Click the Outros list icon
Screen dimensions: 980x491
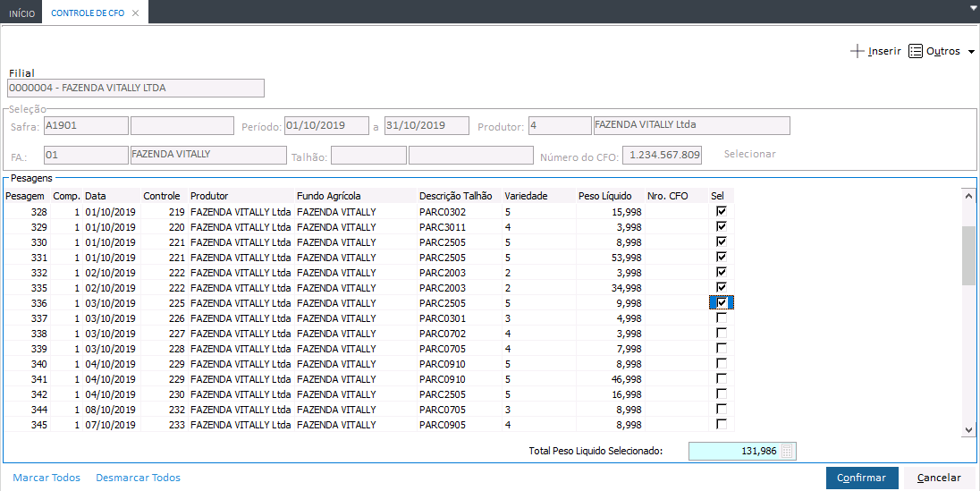pos(916,52)
